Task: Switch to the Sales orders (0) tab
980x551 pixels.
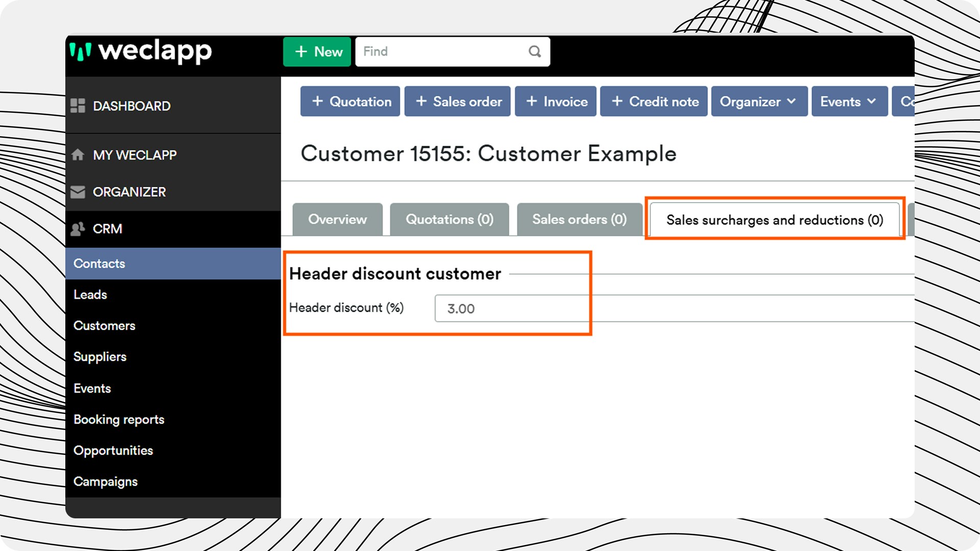Action: (x=579, y=219)
